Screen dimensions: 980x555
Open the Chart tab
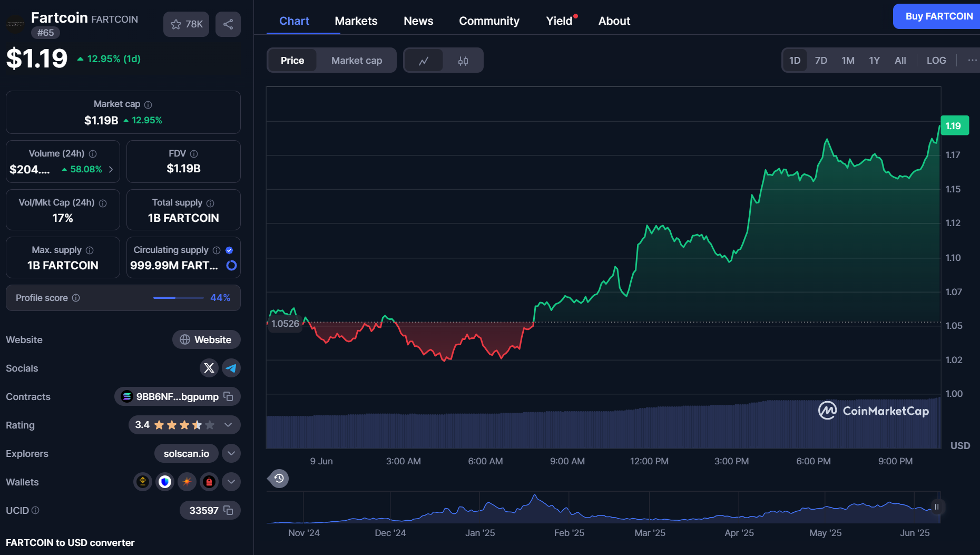pyautogui.click(x=294, y=21)
